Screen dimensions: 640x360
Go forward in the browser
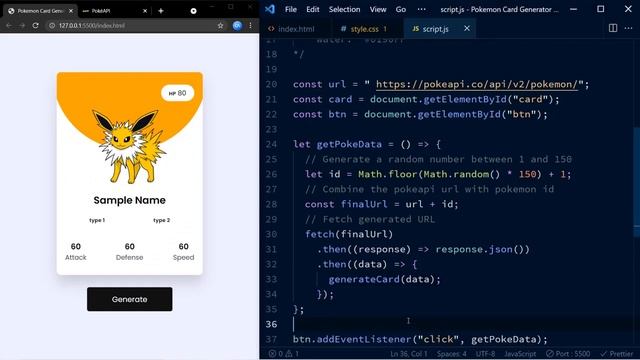tap(22, 25)
